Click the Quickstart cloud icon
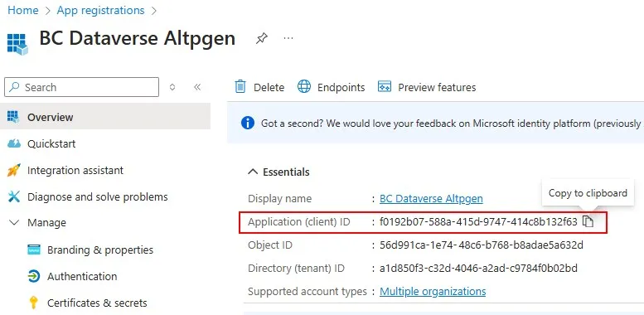Viewport: 644px width, 315px height. (x=14, y=143)
